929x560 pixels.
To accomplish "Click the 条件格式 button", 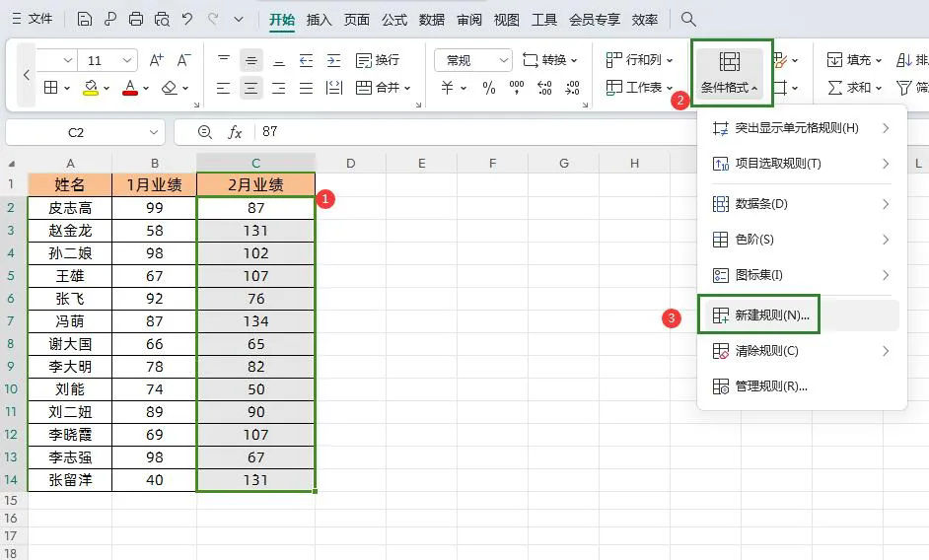I will [730, 74].
